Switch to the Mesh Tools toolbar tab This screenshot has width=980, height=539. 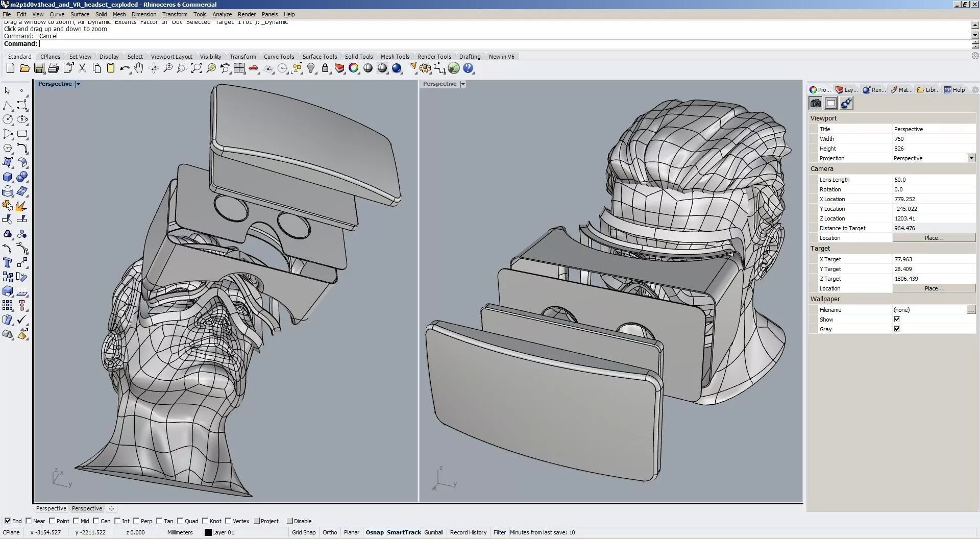coord(395,57)
